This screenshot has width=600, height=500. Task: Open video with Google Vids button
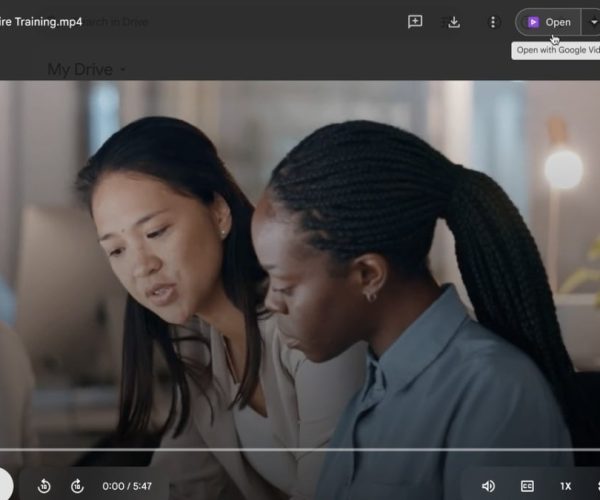[x=548, y=22]
